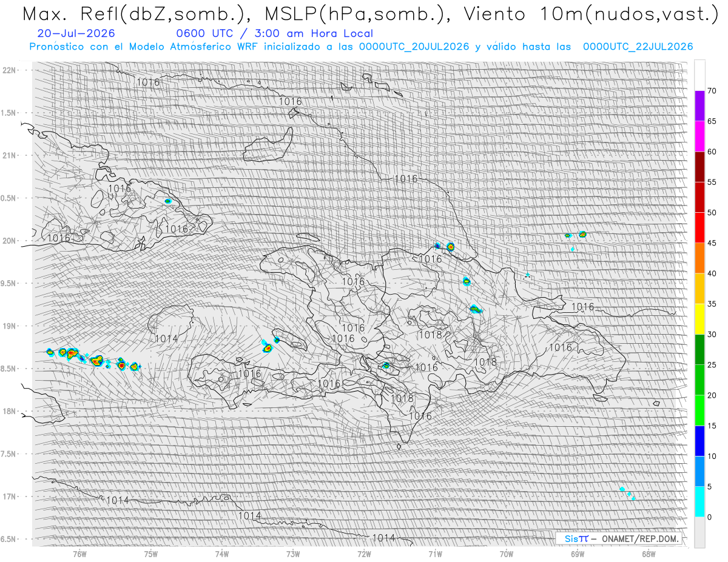728x562 pixels.
Task: Click the '69W' longitude axis label
Action: (x=578, y=554)
